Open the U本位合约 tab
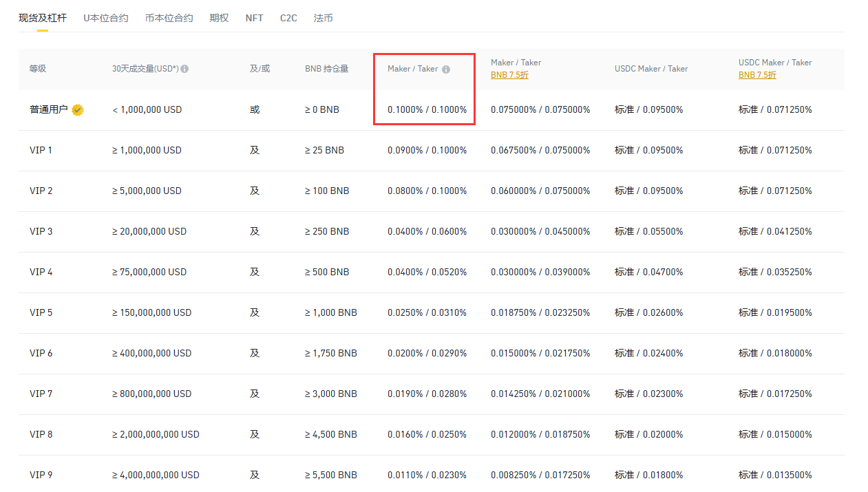868x492 pixels. pos(106,18)
